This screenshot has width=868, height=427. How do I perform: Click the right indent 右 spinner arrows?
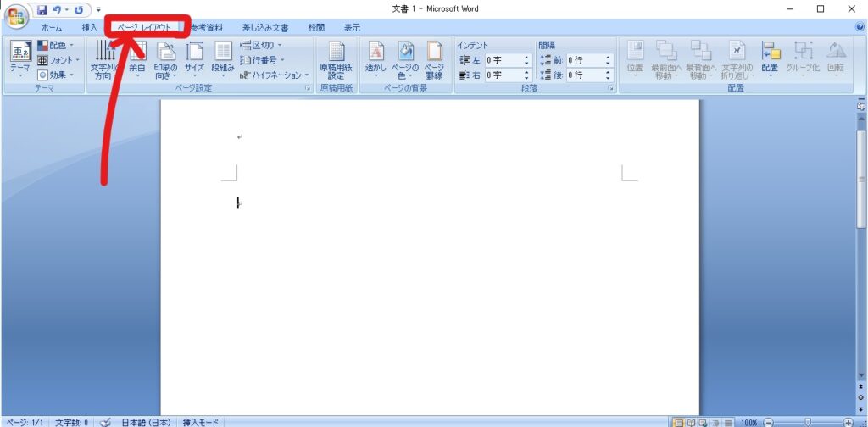527,75
